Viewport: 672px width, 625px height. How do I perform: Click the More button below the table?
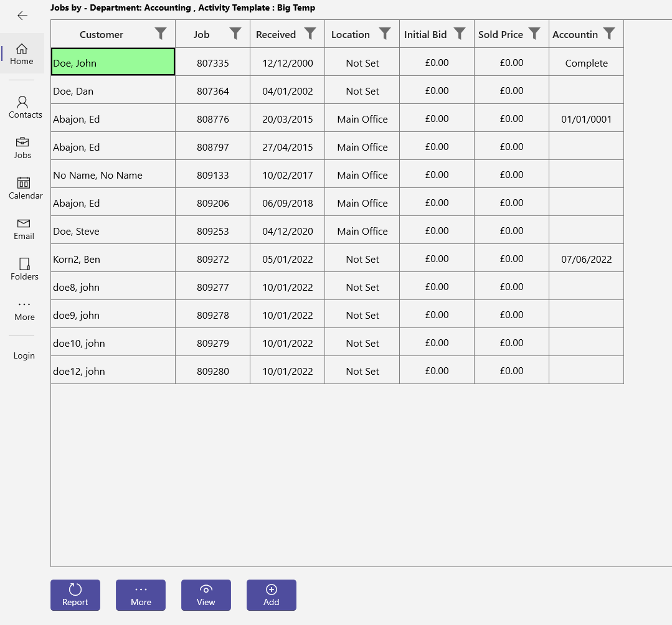[141, 595]
